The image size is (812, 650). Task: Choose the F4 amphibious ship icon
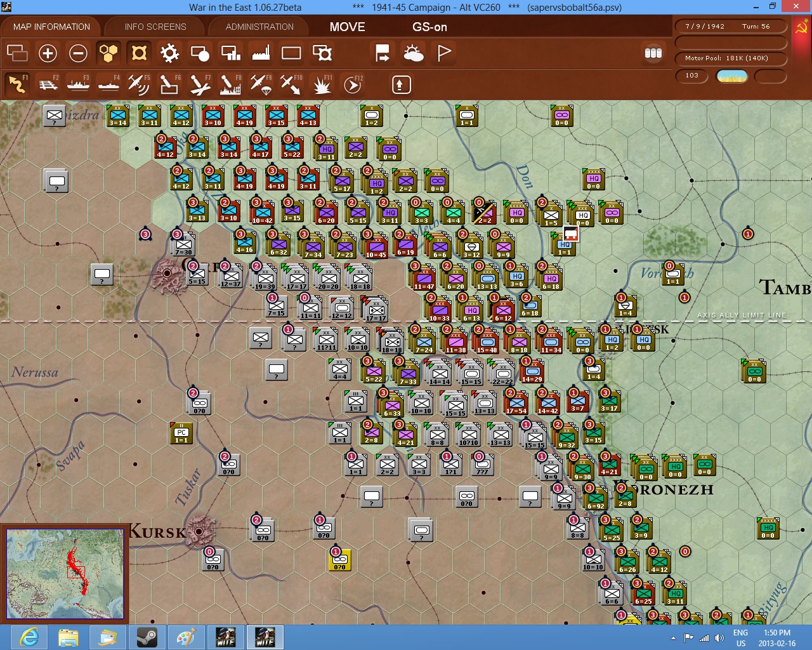[108, 84]
